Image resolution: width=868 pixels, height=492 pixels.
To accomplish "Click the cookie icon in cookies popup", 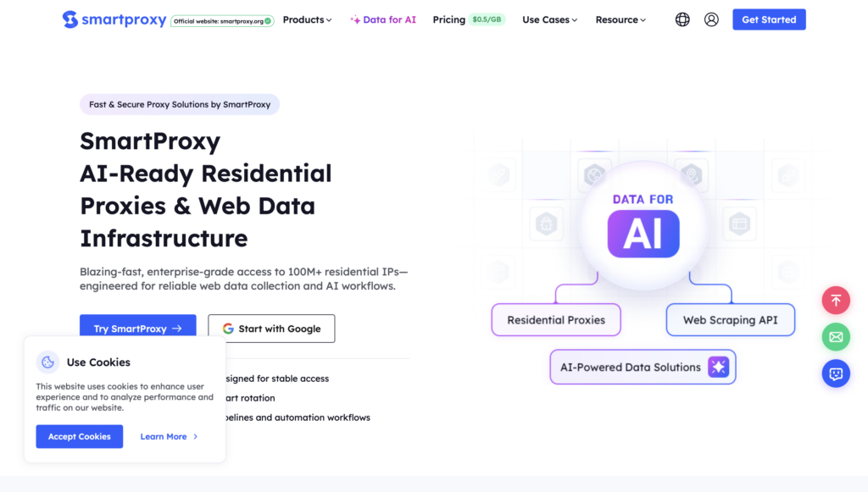I will coord(48,362).
